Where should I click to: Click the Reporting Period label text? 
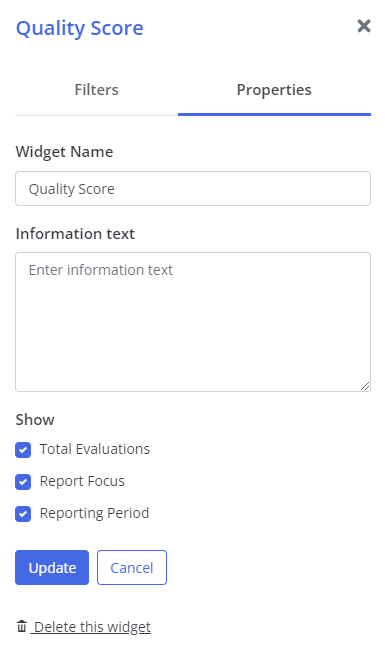pyautogui.click(x=94, y=513)
